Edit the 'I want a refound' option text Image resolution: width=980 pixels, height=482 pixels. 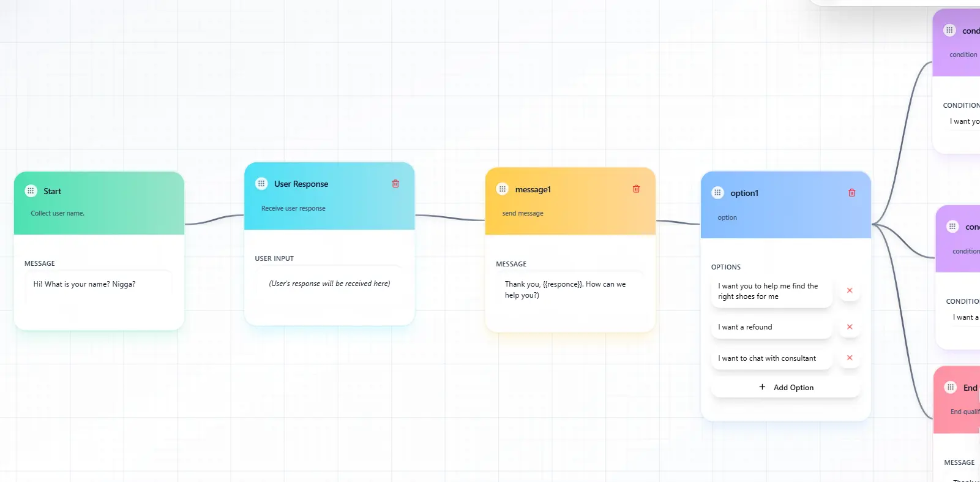click(771, 327)
